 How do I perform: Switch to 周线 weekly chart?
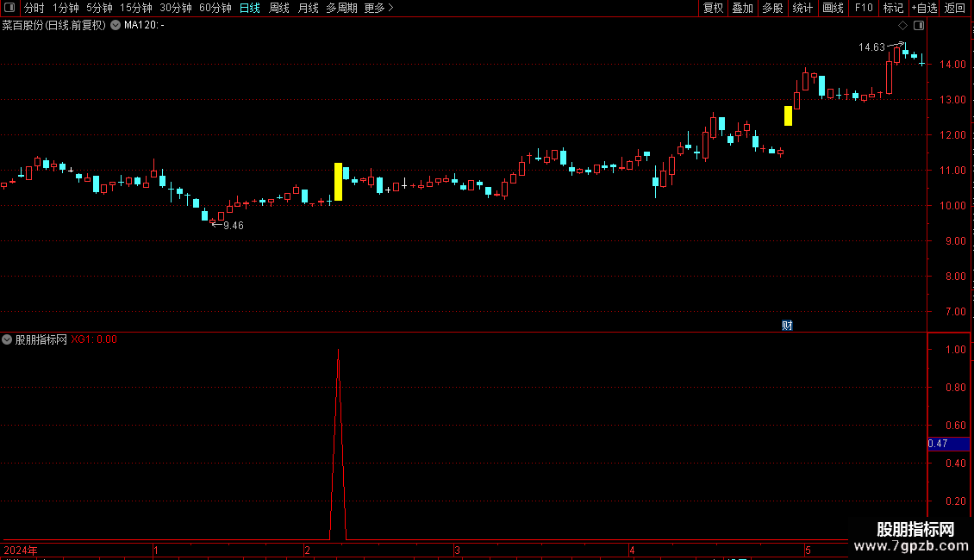279,8
